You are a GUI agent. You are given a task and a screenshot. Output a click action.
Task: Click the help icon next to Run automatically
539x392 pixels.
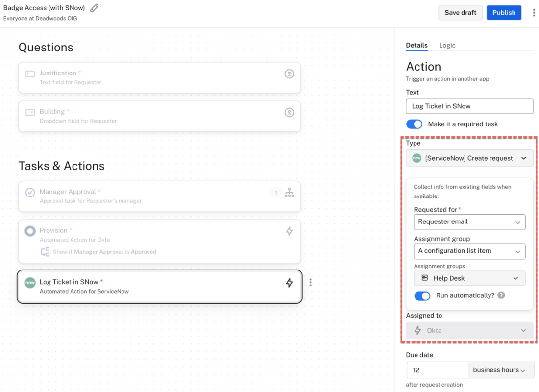501,295
